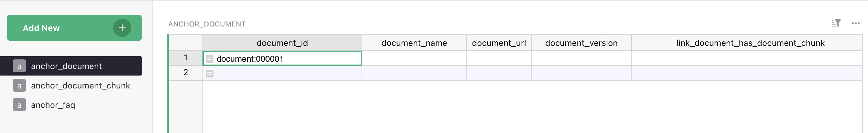
Task: Select the document_name column header
Action: pyautogui.click(x=414, y=43)
